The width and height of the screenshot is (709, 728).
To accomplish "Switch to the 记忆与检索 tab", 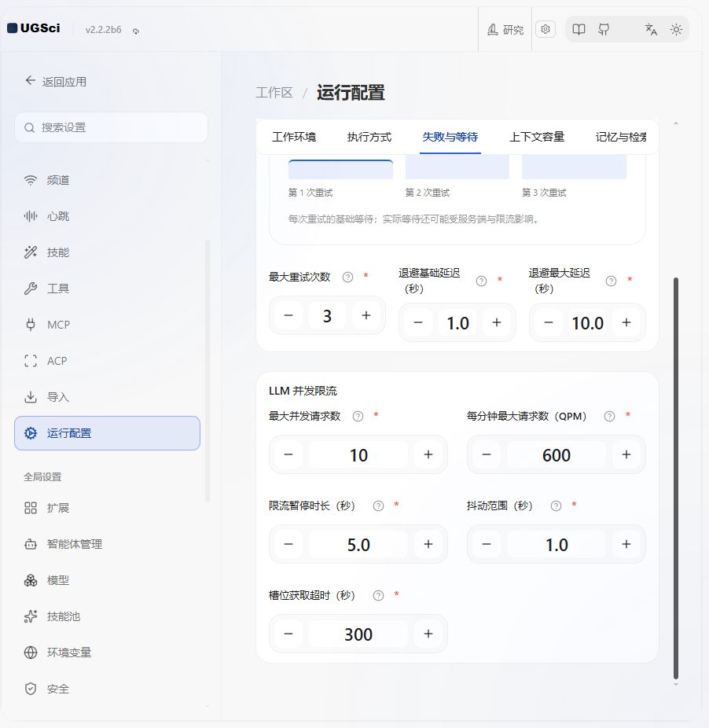I will point(621,137).
